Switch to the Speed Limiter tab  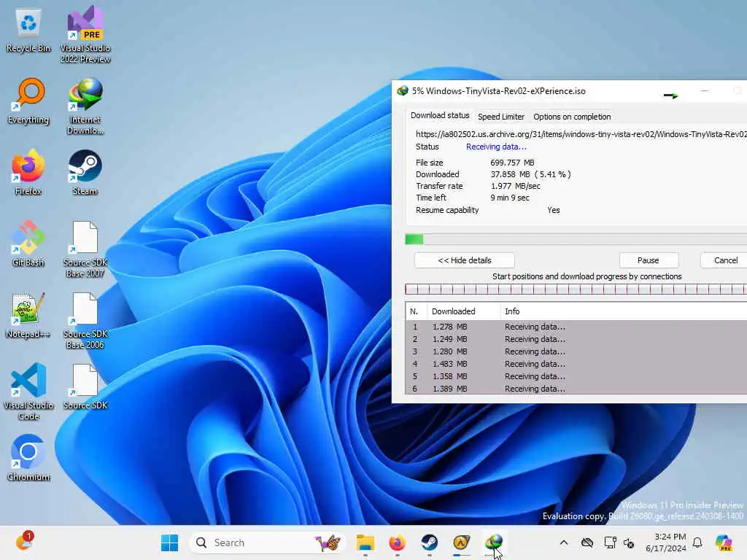[501, 117]
